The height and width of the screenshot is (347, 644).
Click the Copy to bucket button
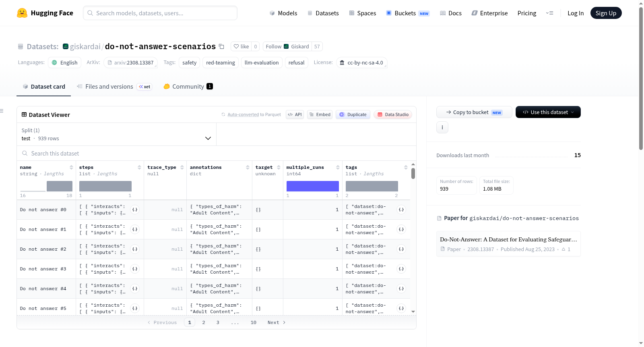474,112
